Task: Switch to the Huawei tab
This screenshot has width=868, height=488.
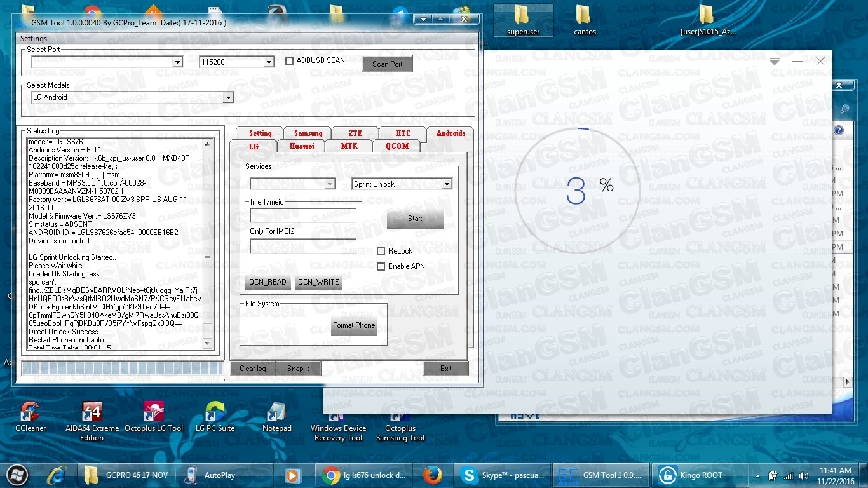Action: [302, 146]
